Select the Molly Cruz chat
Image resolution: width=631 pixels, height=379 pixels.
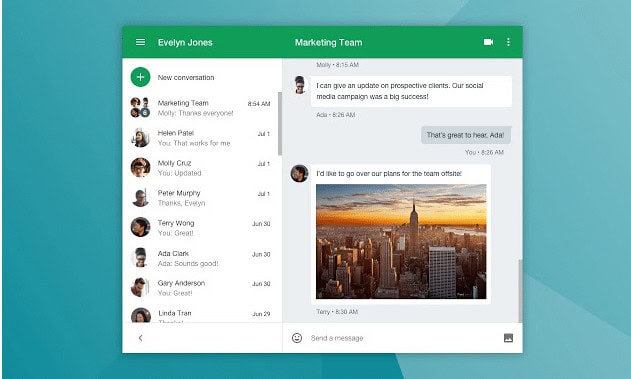pos(201,168)
